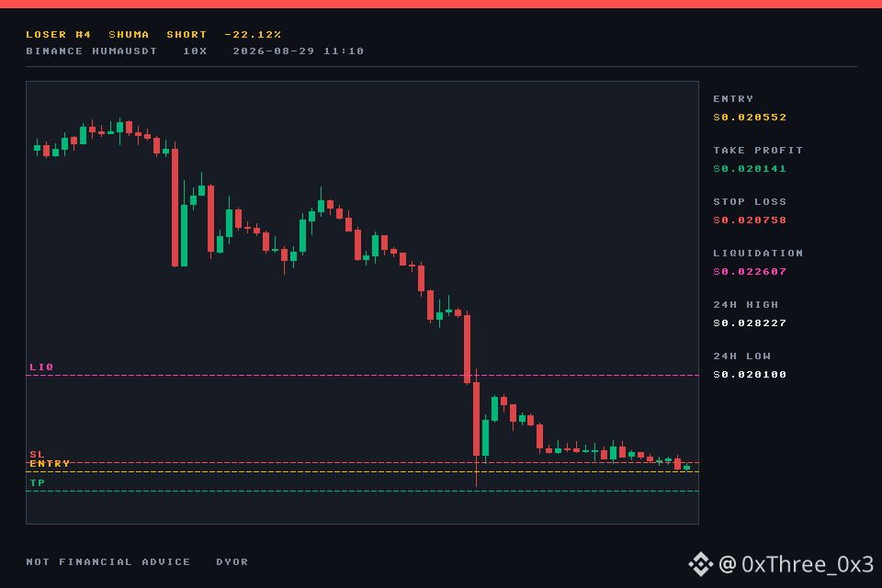
Task: Click the ENTRY value $0.020552
Action: [750, 117]
